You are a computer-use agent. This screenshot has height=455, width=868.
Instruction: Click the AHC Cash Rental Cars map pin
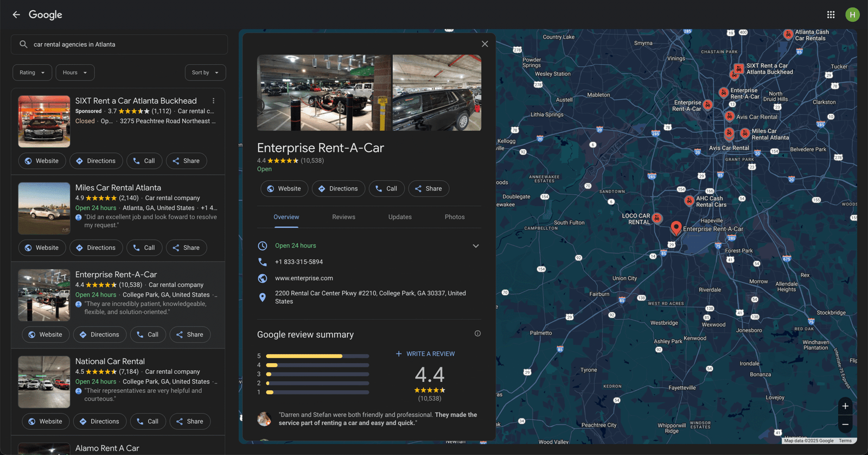click(x=689, y=201)
